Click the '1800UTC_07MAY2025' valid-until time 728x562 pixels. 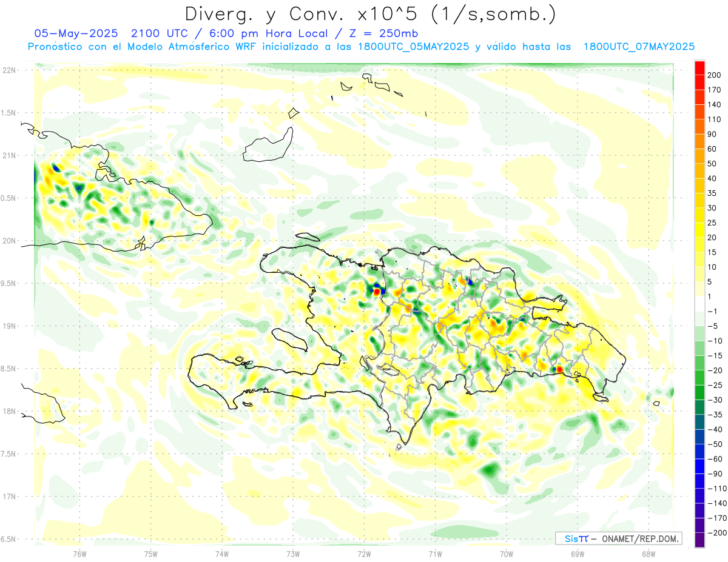click(x=639, y=47)
